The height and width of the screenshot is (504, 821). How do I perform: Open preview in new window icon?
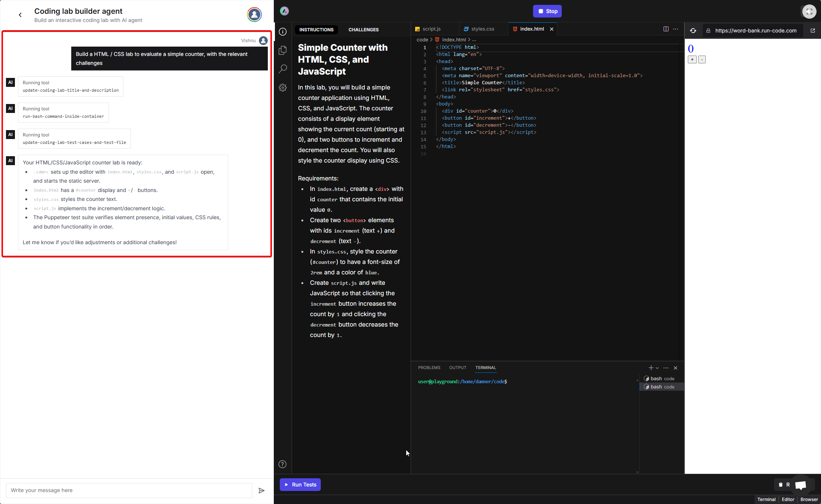click(813, 31)
